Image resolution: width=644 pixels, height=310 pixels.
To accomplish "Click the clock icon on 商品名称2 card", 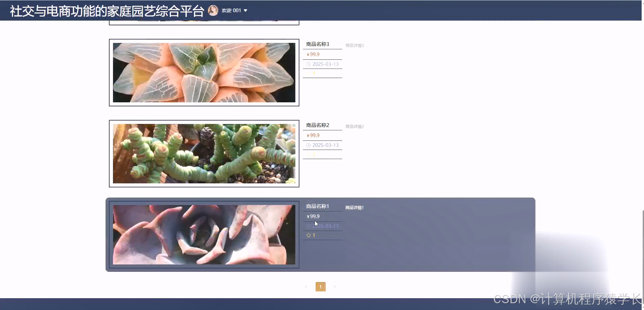I will tap(309, 145).
